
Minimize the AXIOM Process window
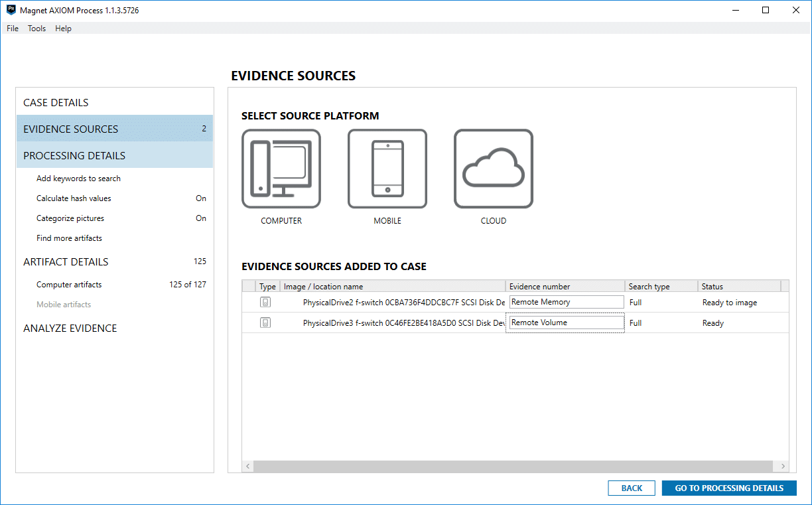(735, 11)
